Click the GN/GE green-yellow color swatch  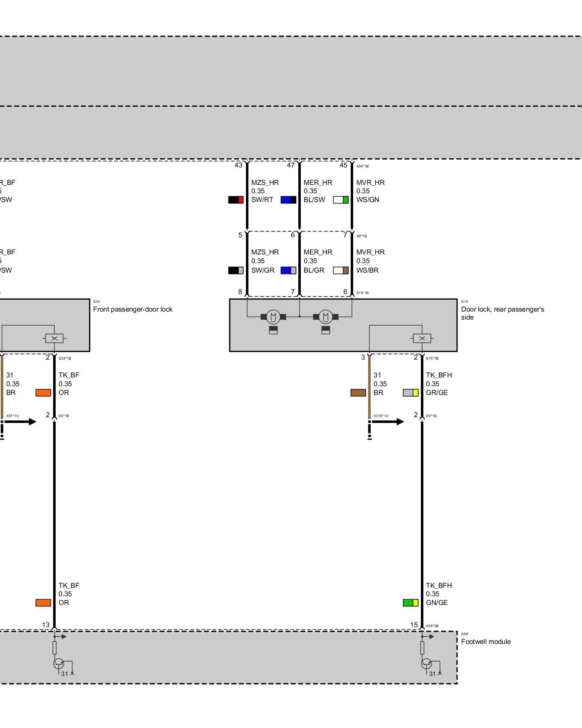click(410, 603)
